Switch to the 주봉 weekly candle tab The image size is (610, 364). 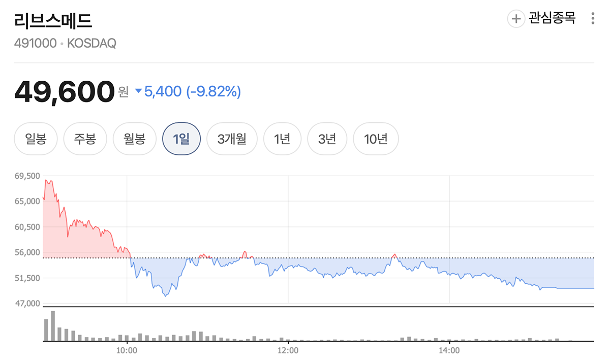click(x=85, y=139)
